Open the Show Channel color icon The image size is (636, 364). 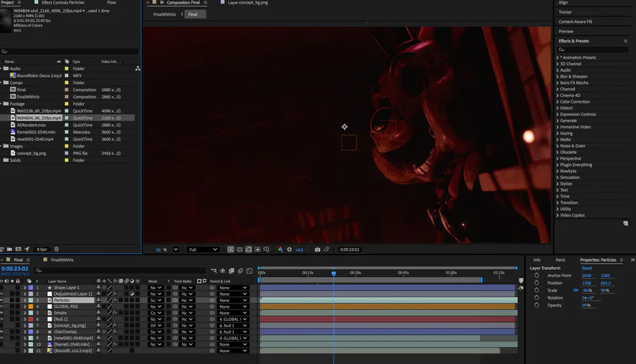click(281, 249)
